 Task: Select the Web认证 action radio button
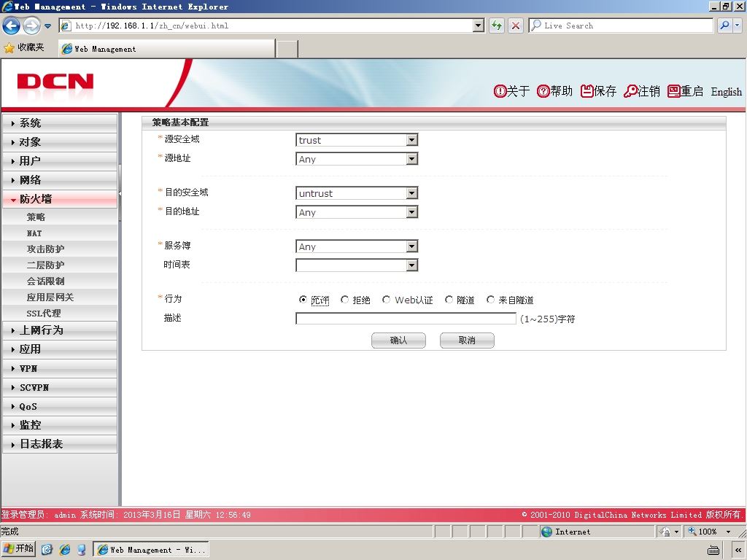(x=387, y=300)
